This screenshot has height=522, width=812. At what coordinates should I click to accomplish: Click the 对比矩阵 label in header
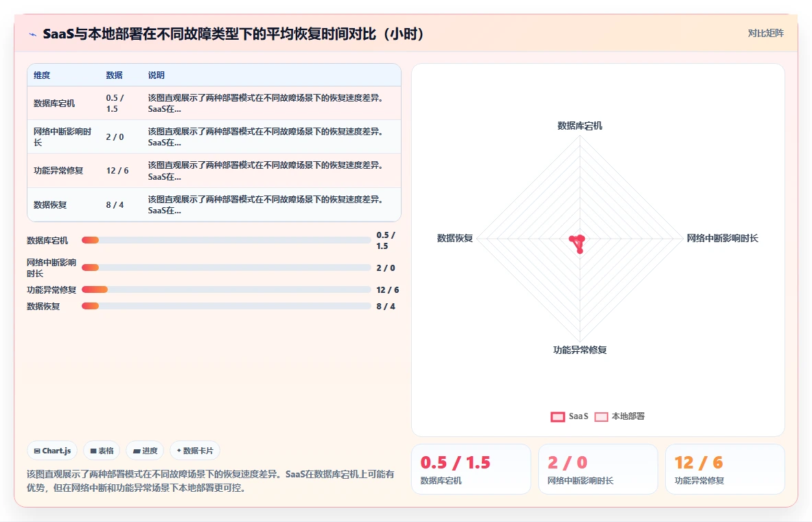(765, 33)
